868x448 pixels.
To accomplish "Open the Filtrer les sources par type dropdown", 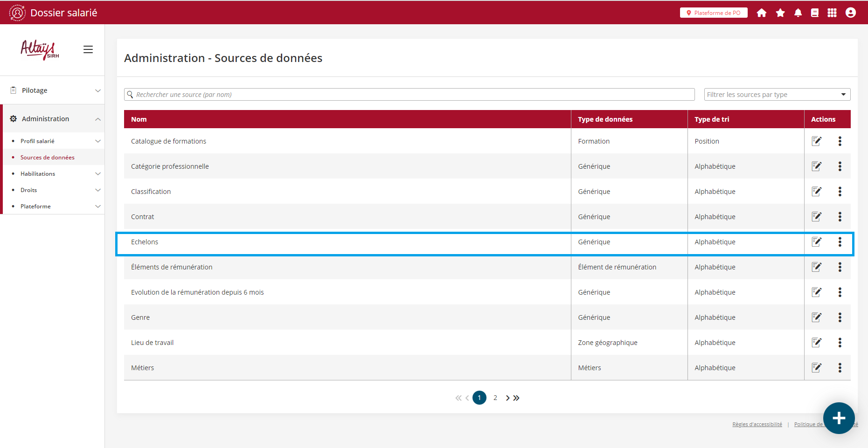I will [x=777, y=95].
